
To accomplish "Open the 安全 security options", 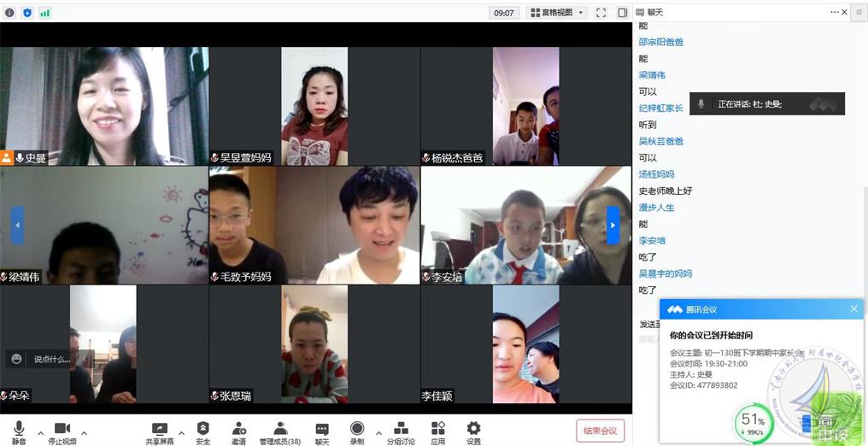I will pos(203,432).
